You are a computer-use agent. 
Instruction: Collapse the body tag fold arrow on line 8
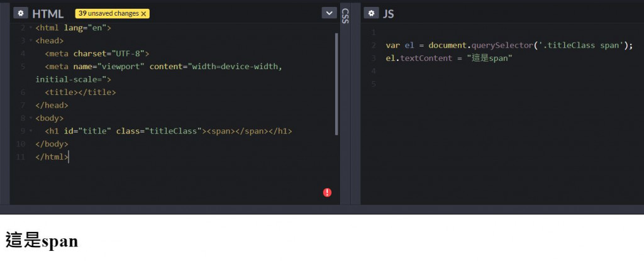pos(31,118)
